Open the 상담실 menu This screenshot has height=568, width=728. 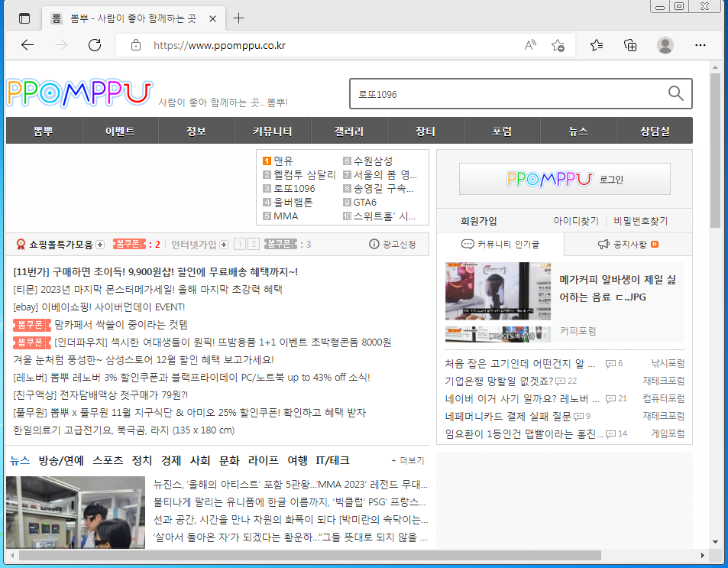tap(655, 131)
